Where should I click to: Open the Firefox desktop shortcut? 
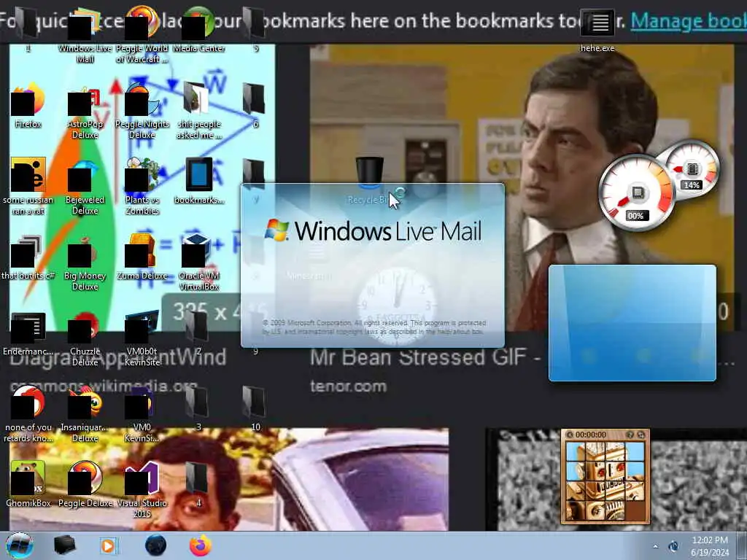pyautogui.click(x=28, y=106)
